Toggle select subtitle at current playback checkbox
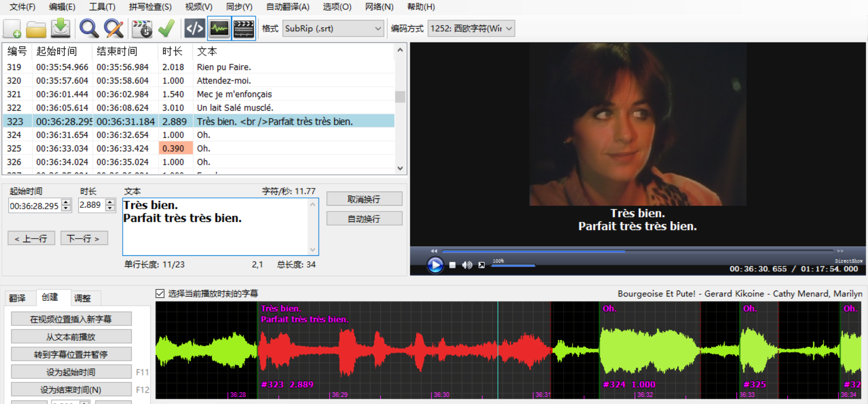The height and width of the screenshot is (404, 868). [x=160, y=293]
